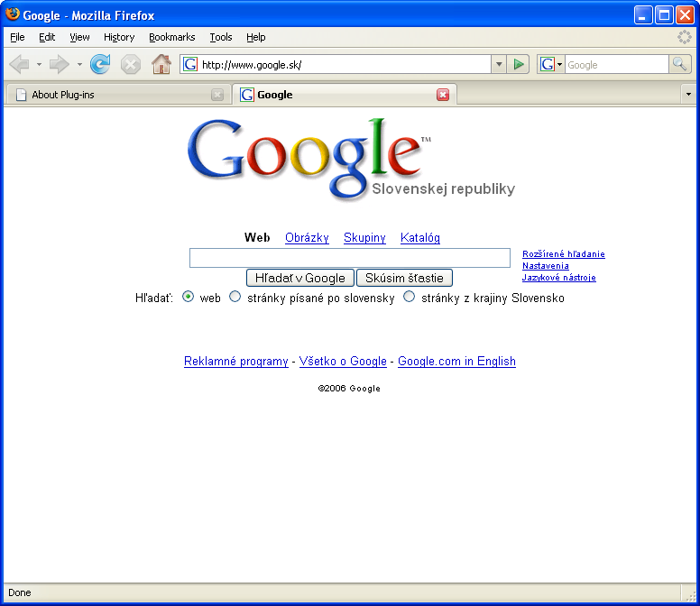Close the About Plug-ins tab
This screenshot has height=606, width=700.
point(217,95)
